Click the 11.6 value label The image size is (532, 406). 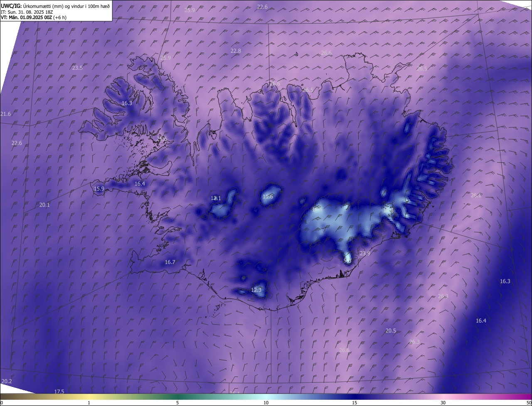point(268,197)
